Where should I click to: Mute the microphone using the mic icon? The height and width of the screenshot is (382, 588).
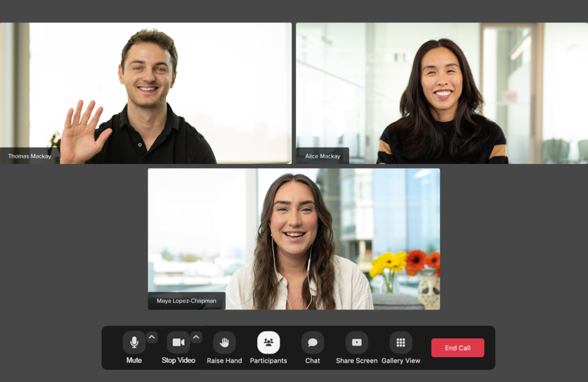pyautogui.click(x=134, y=343)
